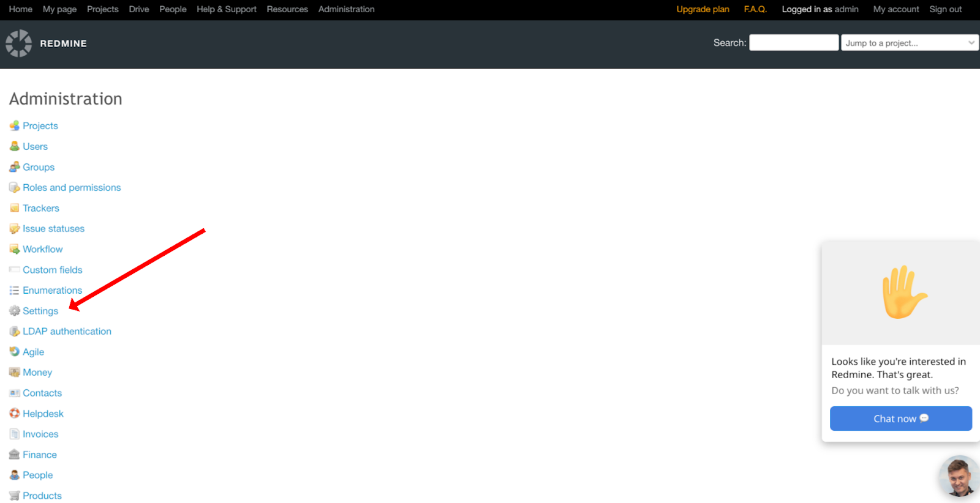Click the Workflow icon
This screenshot has width=980, height=503.
pos(15,249)
